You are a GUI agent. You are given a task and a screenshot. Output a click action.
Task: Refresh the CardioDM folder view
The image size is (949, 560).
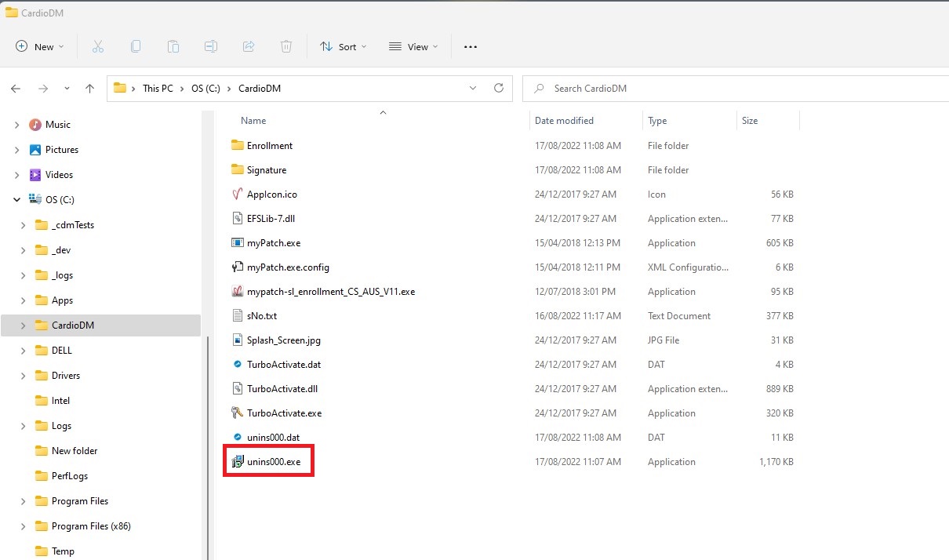click(499, 89)
